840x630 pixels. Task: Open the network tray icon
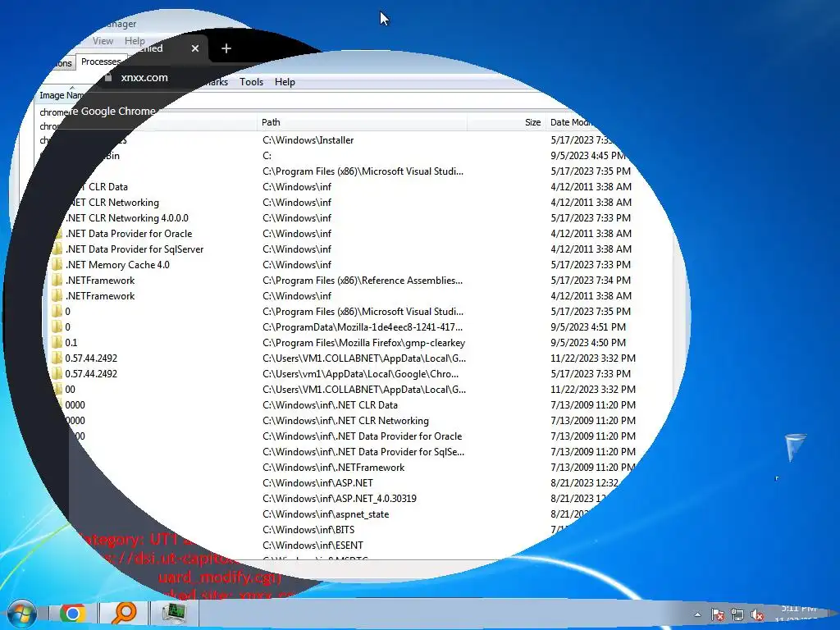737,615
